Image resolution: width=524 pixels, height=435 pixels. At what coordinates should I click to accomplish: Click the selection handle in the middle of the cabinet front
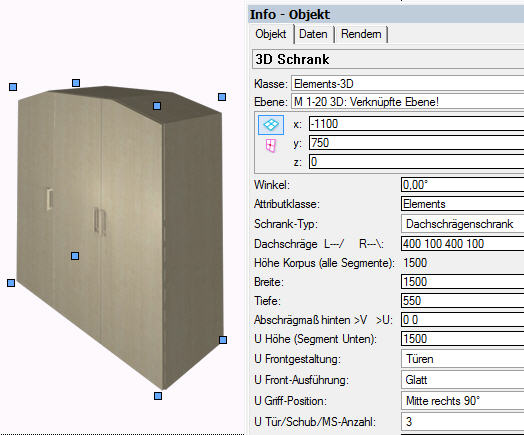75,256
